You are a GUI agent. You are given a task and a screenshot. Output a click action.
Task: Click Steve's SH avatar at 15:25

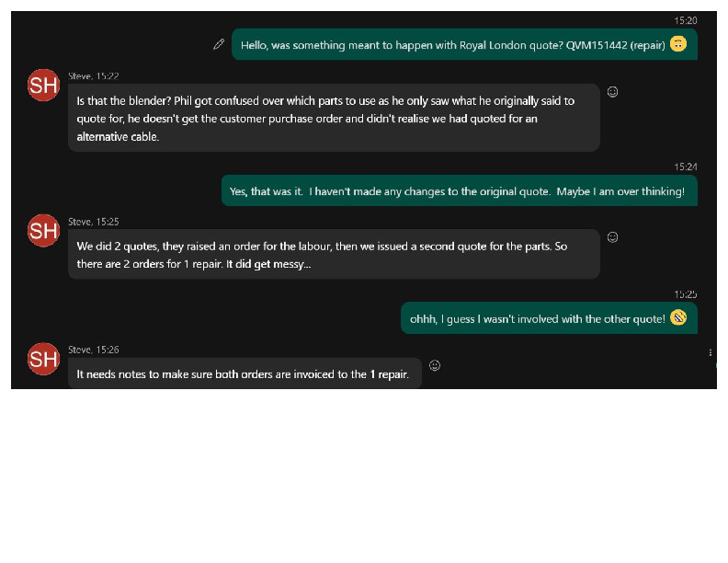click(x=43, y=231)
